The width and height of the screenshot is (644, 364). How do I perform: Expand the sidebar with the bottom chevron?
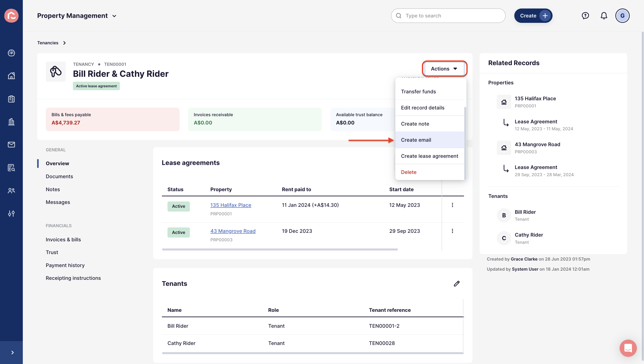point(12,353)
